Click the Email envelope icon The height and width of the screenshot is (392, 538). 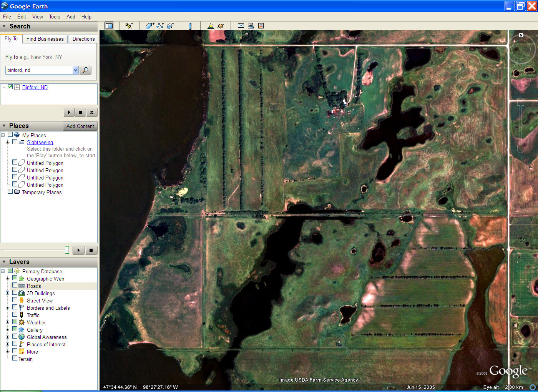pyautogui.click(x=241, y=26)
